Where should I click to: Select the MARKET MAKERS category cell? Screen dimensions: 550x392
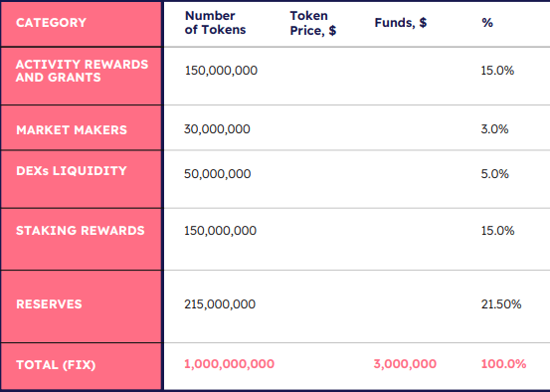[x=81, y=127]
